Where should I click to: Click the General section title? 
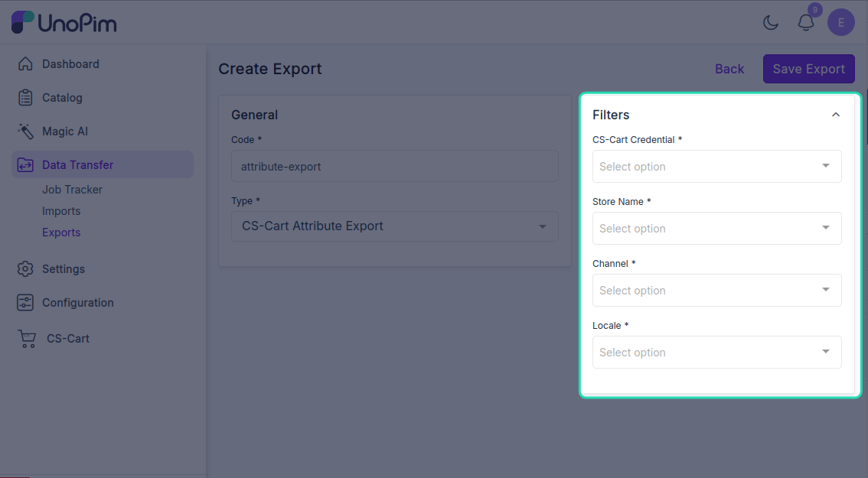(x=255, y=115)
